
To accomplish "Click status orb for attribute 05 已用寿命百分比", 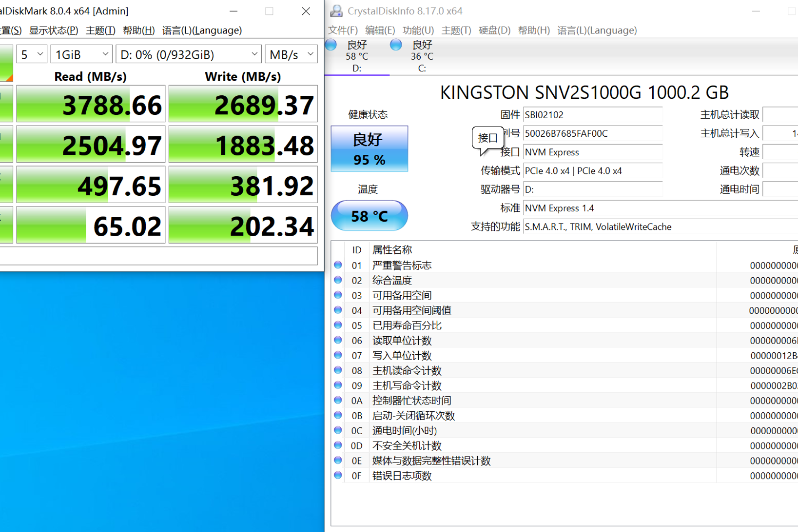I will pos(338,325).
